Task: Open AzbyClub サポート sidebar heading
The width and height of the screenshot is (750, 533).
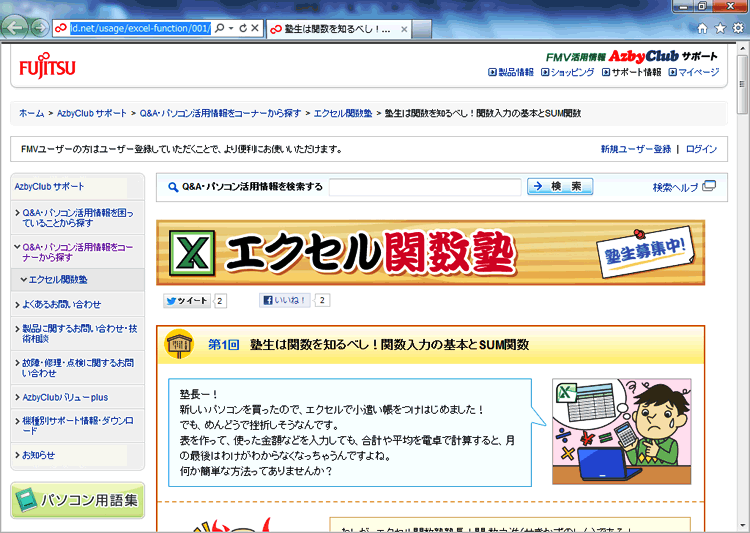Action: point(49,187)
